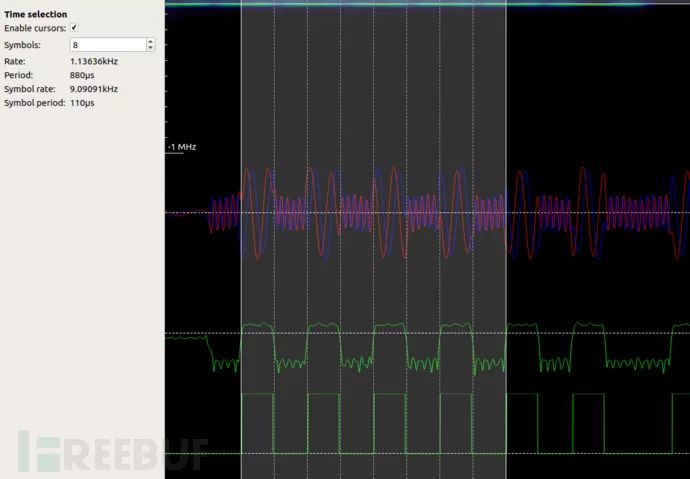Click the Symbols count input field
Screen dimensions: 690x479
tap(106, 45)
